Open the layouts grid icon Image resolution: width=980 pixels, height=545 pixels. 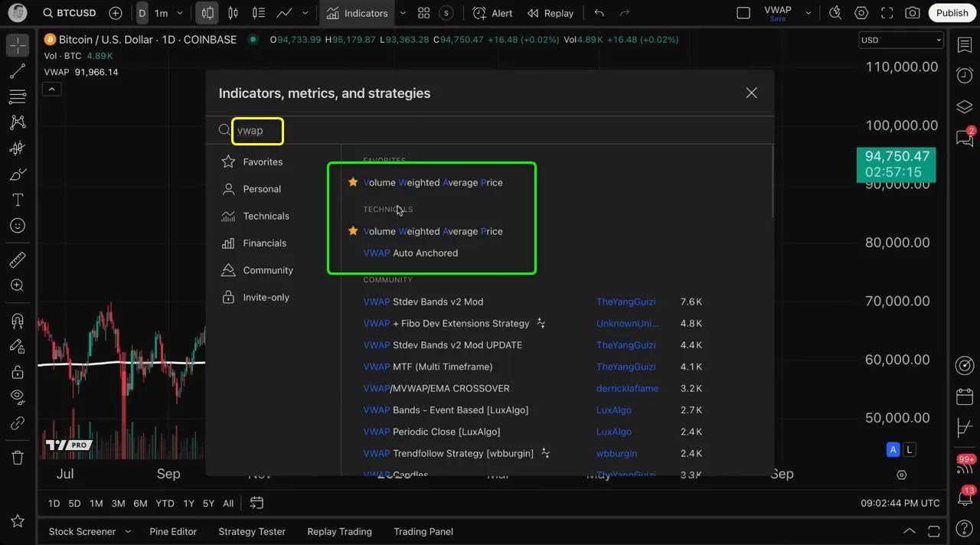[423, 13]
